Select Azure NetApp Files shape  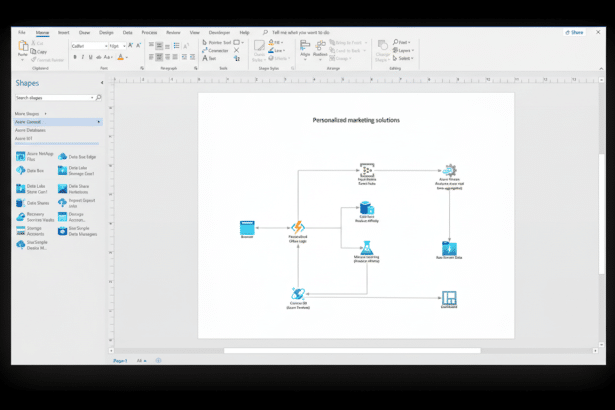point(35,156)
